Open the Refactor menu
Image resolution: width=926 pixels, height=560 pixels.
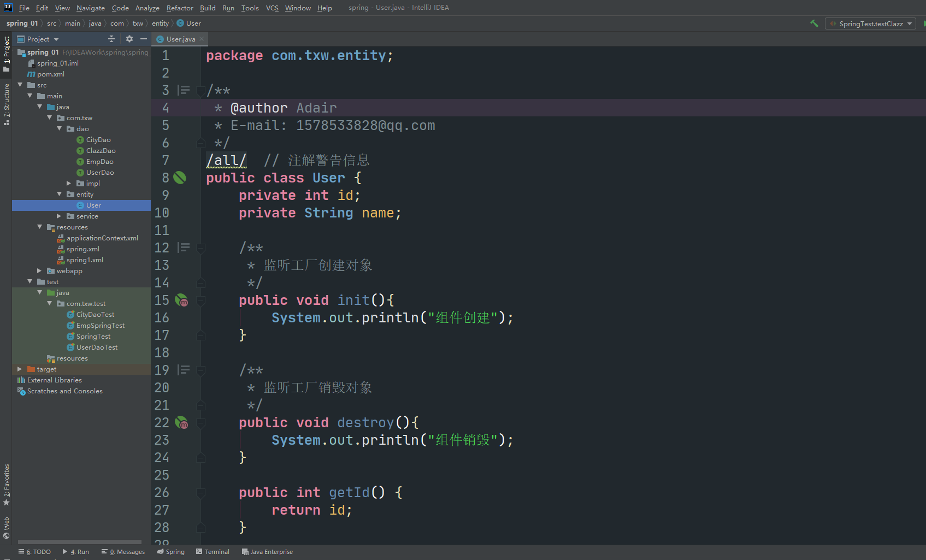pos(180,8)
